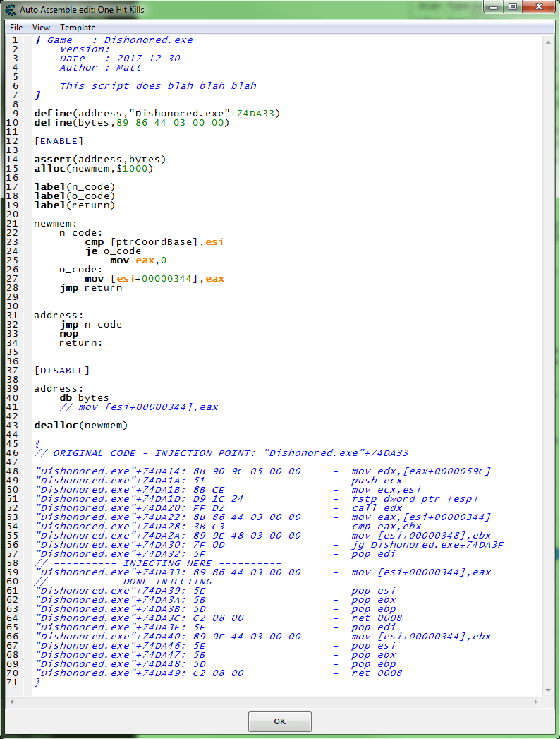
Task: Click the label(o_code) line
Action: [75, 196]
